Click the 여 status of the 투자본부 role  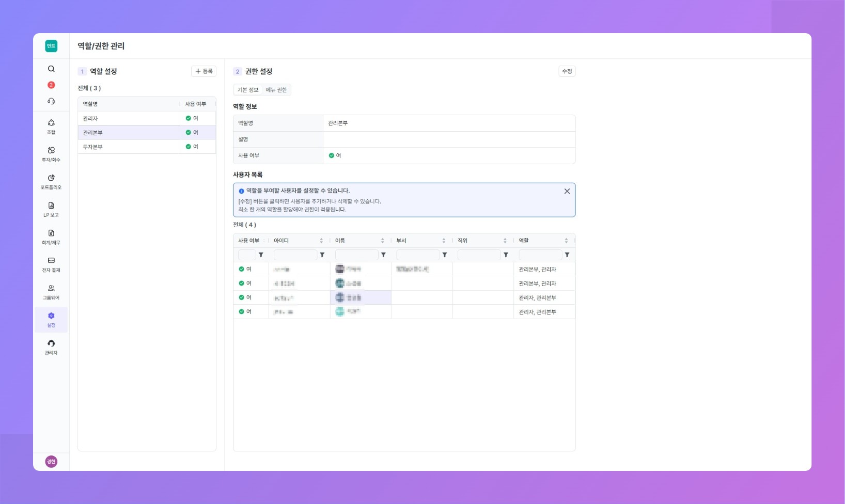coord(192,147)
